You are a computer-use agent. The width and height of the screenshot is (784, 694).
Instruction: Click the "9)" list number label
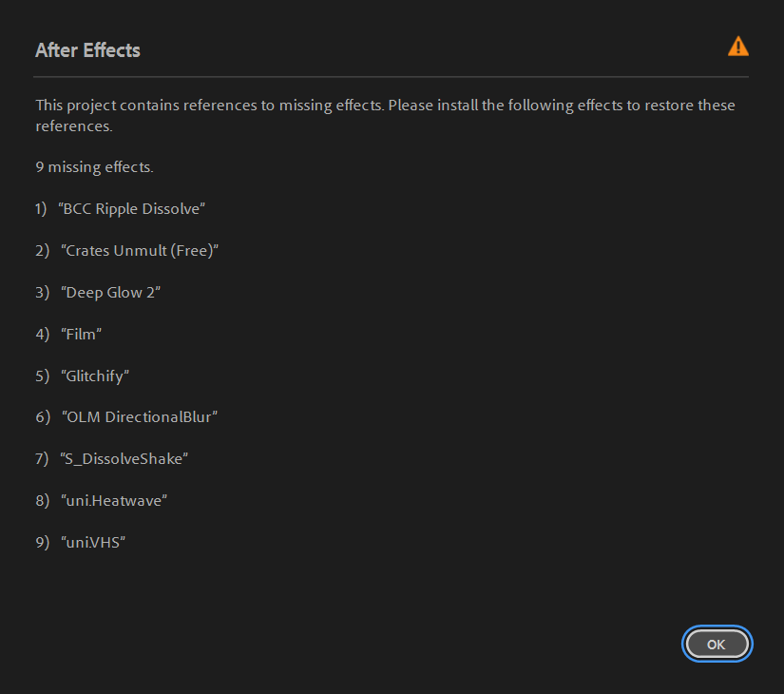(42, 542)
